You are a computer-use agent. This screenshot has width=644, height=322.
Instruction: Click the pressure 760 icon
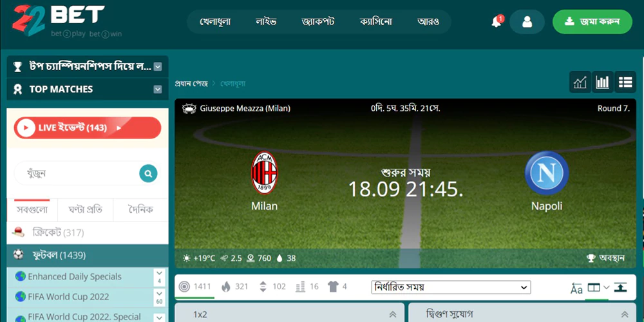pyautogui.click(x=251, y=258)
